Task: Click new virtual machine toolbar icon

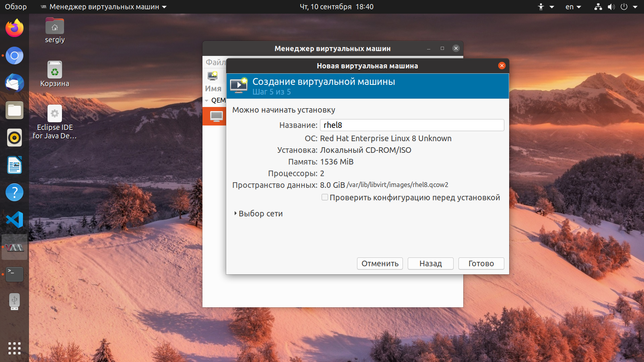Action: pyautogui.click(x=213, y=76)
